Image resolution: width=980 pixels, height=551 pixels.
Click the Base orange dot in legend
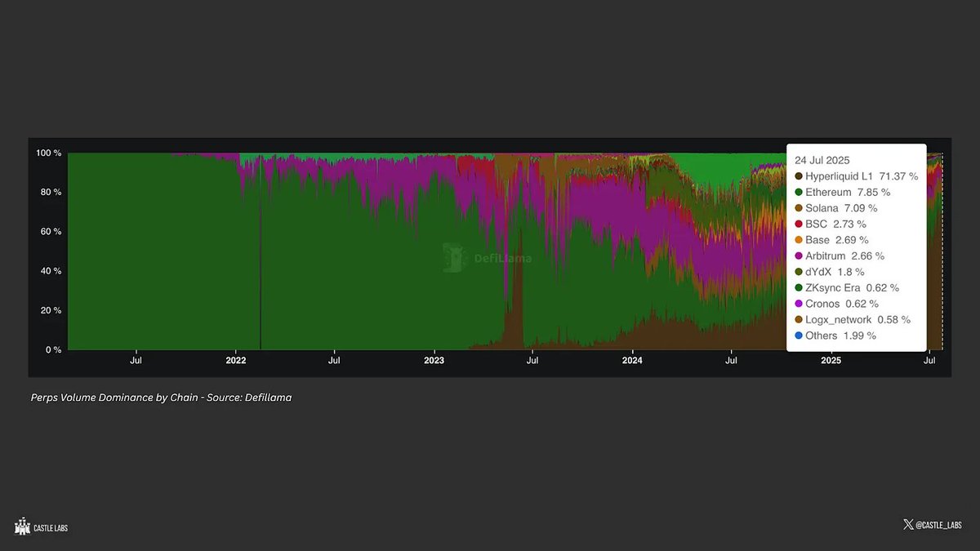click(798, 240)
